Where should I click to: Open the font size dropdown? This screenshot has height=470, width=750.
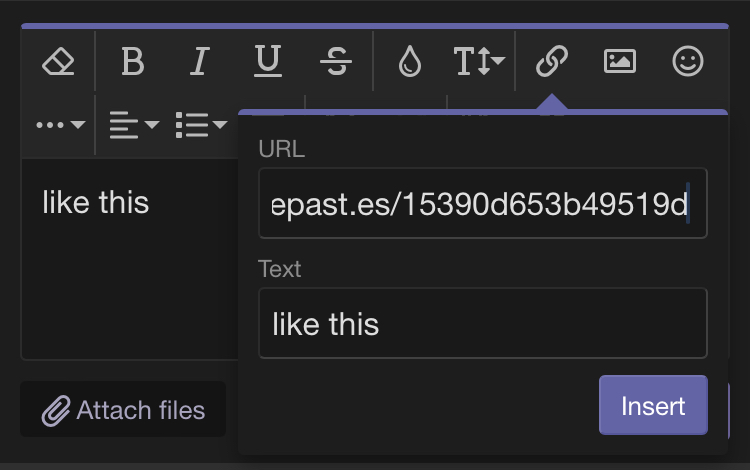click(x=479, y=61)
